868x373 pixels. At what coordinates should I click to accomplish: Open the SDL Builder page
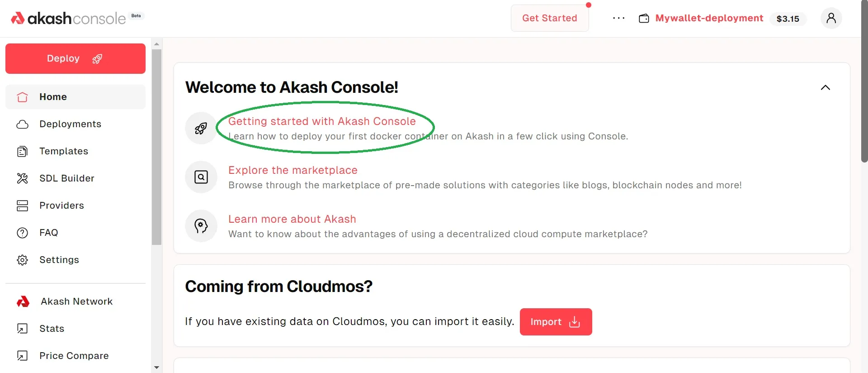[x=67, y=178]
